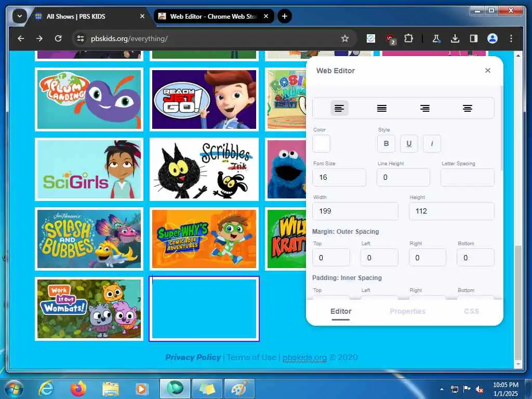Viewport: 532px width, 399px height.
Task: Toggle italic style in Web Editor
Action: [x=432, y=143]
